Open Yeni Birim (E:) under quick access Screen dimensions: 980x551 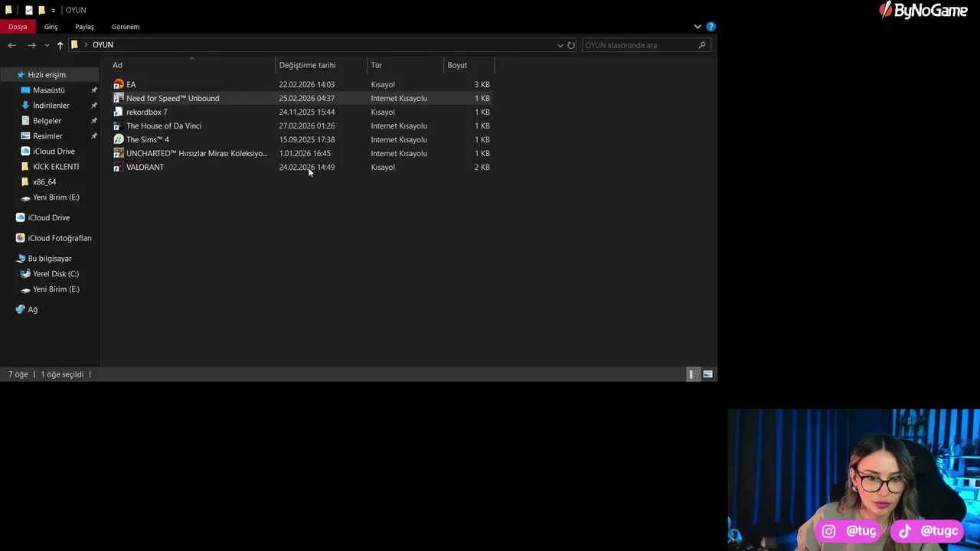click(56, 197)
